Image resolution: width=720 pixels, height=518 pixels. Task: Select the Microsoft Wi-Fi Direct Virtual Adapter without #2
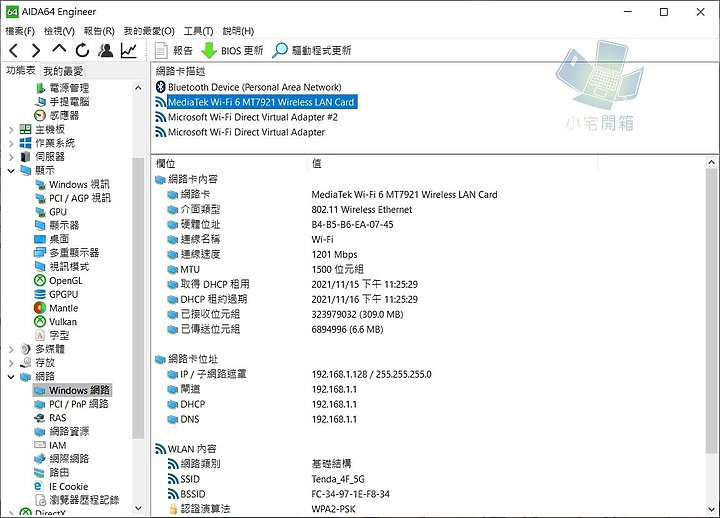[x=246, y=132]
